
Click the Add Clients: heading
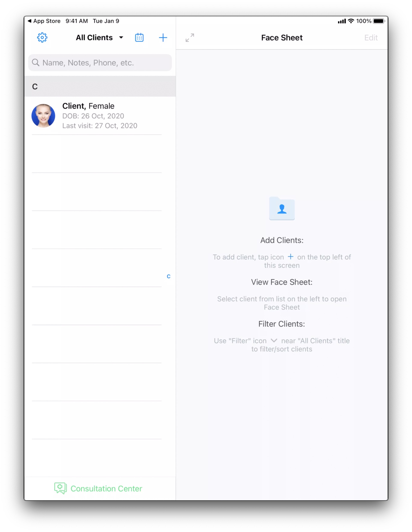pyautogui.click(x=282, y=240)
